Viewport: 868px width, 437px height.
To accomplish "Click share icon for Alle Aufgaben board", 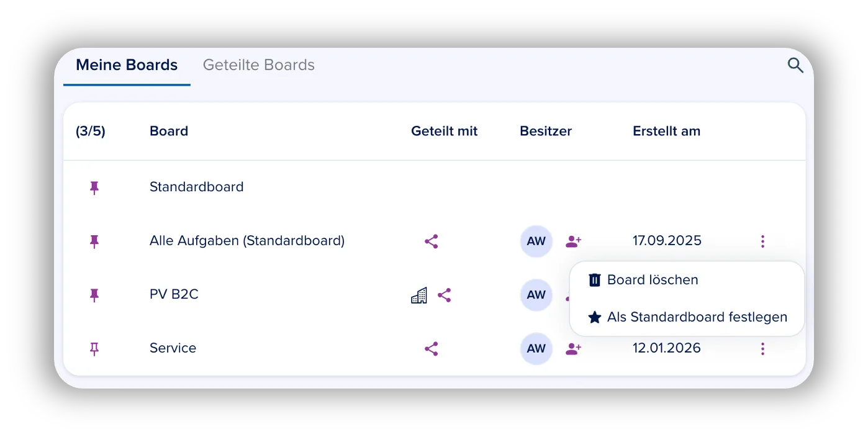I will click(432, 241).
